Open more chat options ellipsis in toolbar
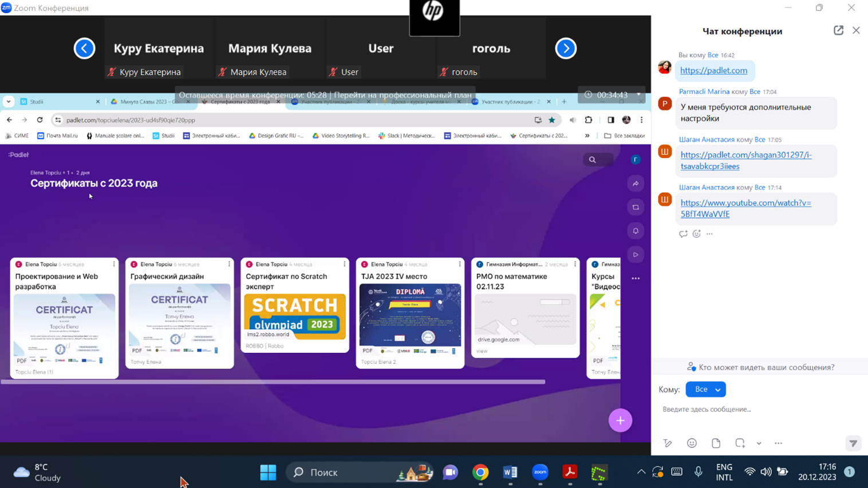Screen dimensions: 868x488 click(778, 443)
